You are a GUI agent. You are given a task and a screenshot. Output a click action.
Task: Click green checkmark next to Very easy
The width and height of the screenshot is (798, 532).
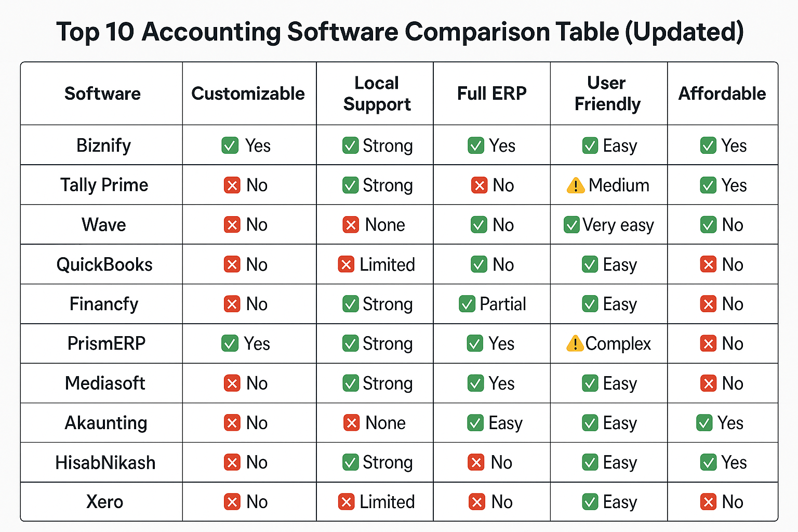point(571,225)
